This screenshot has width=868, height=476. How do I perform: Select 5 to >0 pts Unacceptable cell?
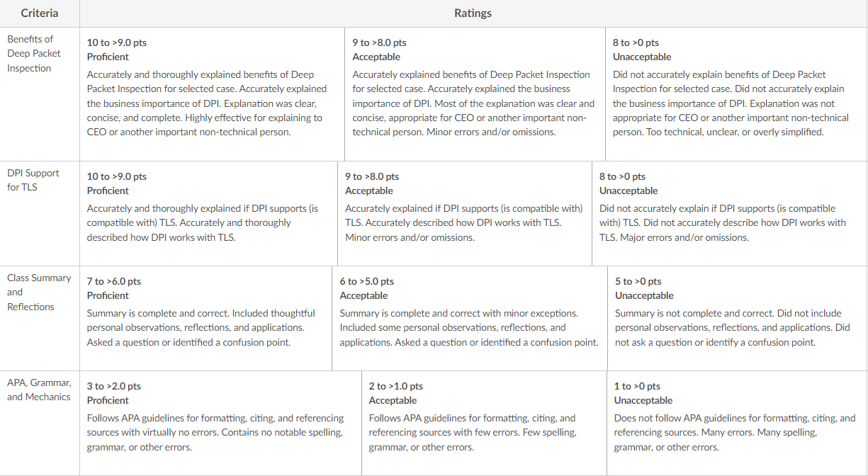coord(738,319)
